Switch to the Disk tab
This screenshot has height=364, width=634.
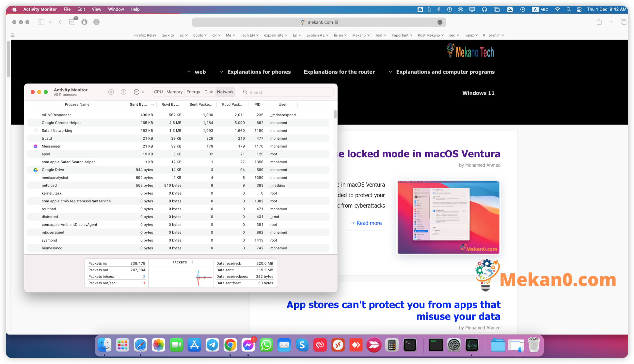point(209,92)
